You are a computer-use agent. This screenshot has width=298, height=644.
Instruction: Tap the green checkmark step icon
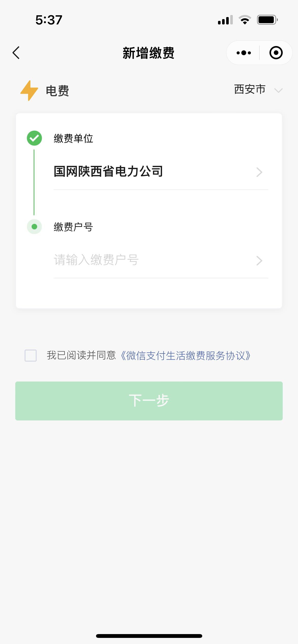pyautogui.click(x=34, y=138)
